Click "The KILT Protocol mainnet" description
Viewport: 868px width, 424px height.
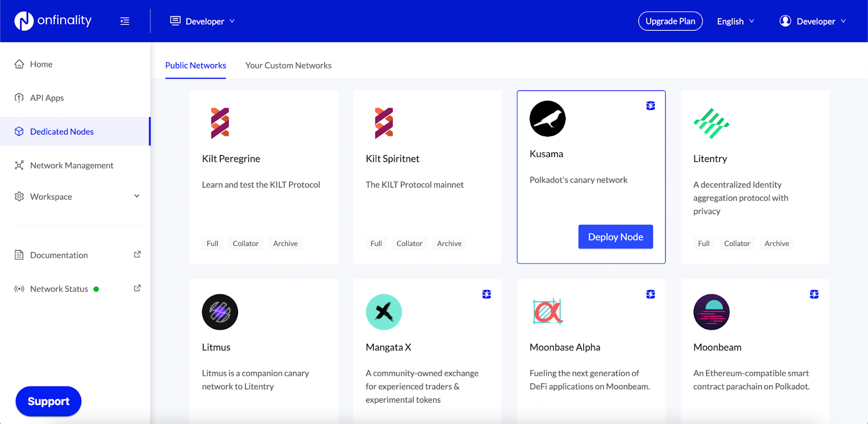point(414,184)
